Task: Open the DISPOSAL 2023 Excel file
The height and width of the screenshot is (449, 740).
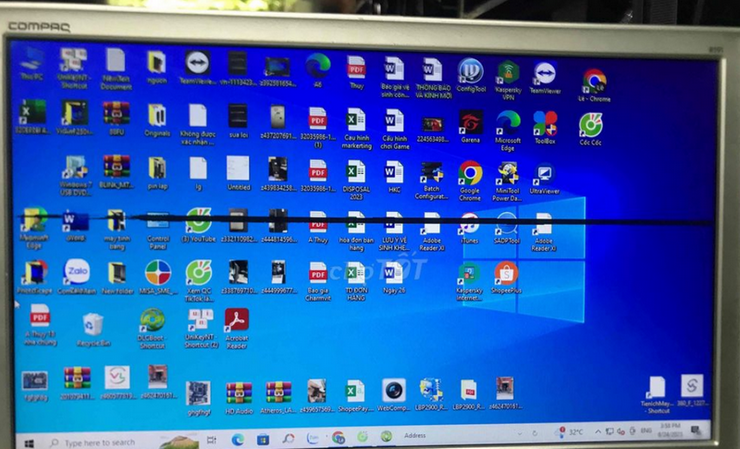Action: click(x=356, y=180)
